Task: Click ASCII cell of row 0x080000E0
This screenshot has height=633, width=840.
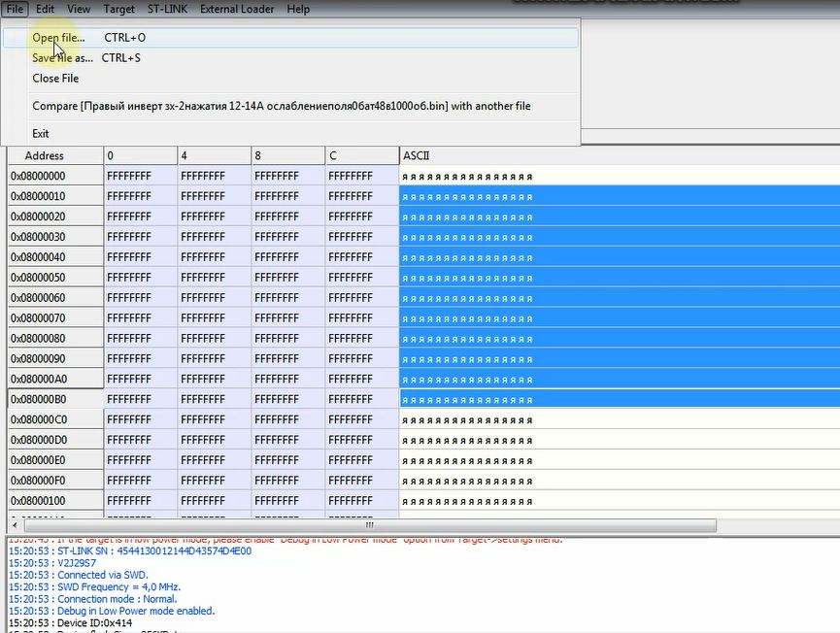Action: click(x=618, y=460)
